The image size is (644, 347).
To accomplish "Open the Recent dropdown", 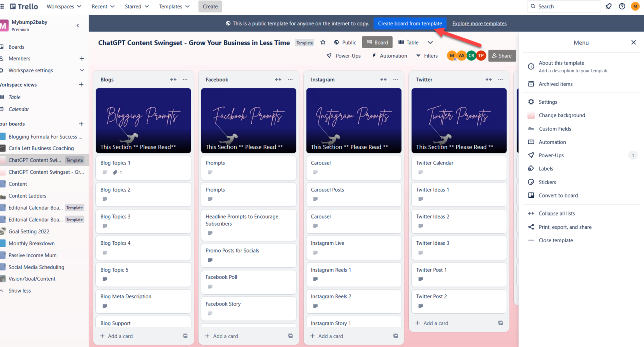I will coord(103,6).
